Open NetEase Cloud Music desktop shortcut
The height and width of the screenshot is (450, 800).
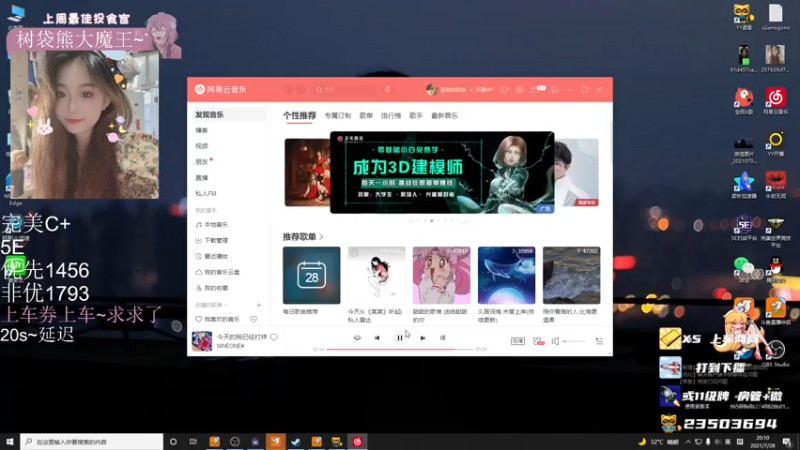point(776,101)
